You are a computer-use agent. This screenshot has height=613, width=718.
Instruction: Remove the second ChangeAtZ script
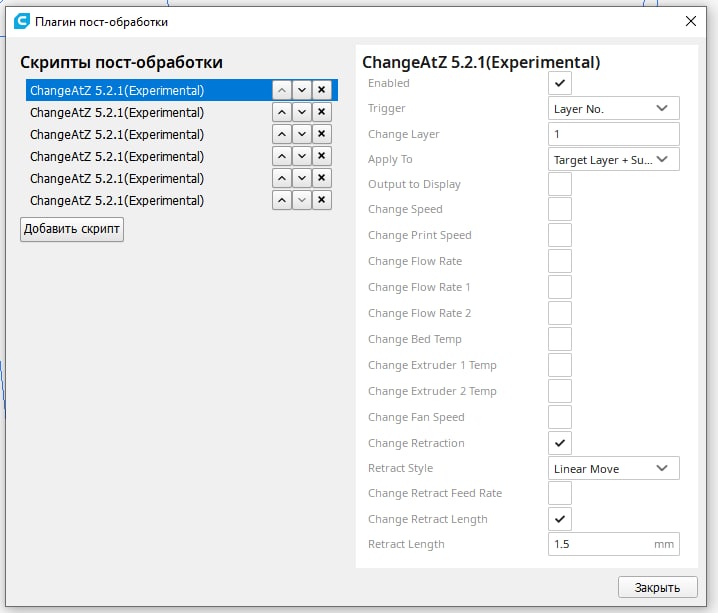pos(321,112)
